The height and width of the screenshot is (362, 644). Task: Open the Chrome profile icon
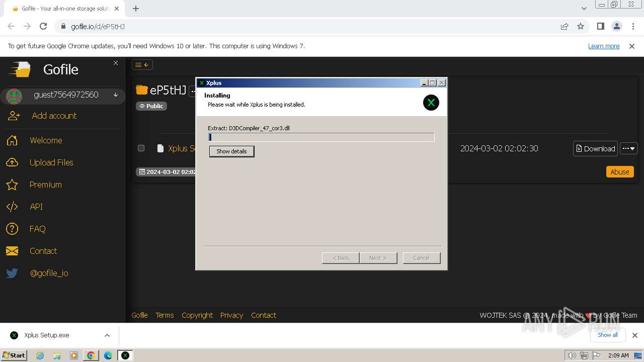click(x=616, y=26)
